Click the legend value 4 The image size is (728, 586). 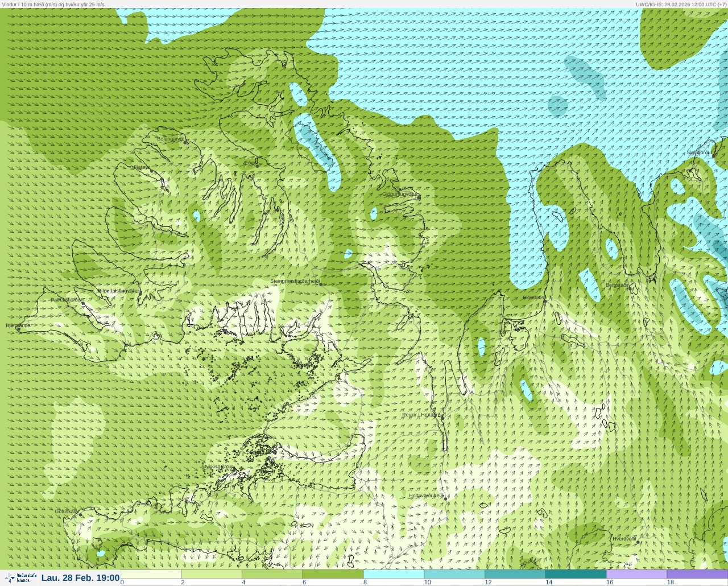point(243,582)
